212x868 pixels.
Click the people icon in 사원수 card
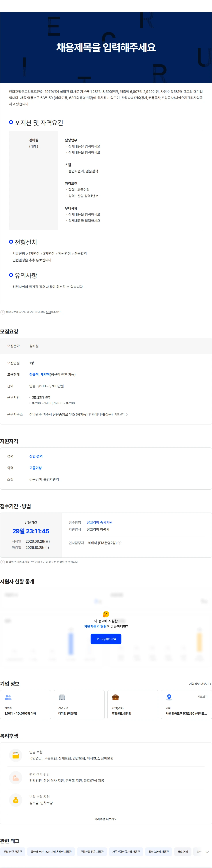(8, 698)
